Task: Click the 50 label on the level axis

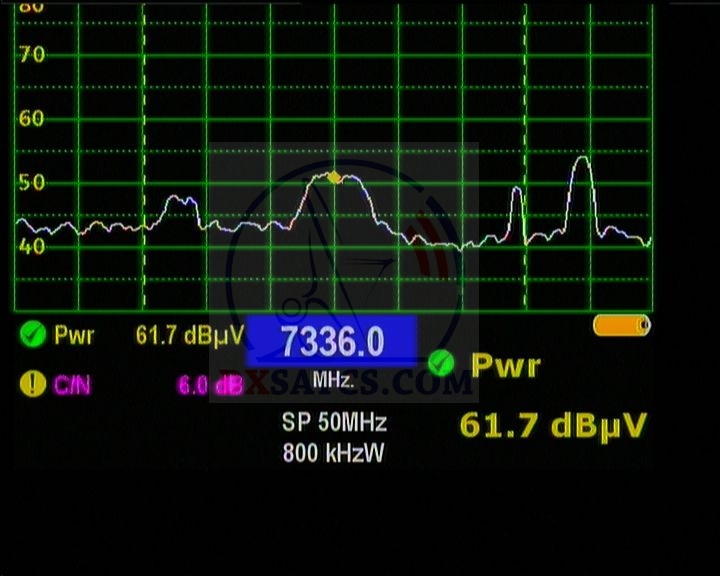Action: click(x=32, y=183)
